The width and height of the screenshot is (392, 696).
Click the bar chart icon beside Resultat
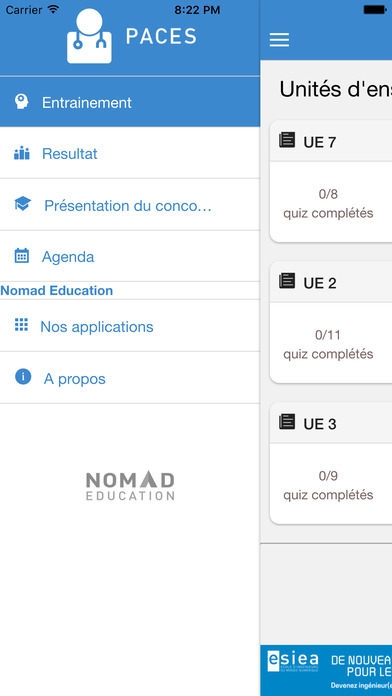coord(22,154)
